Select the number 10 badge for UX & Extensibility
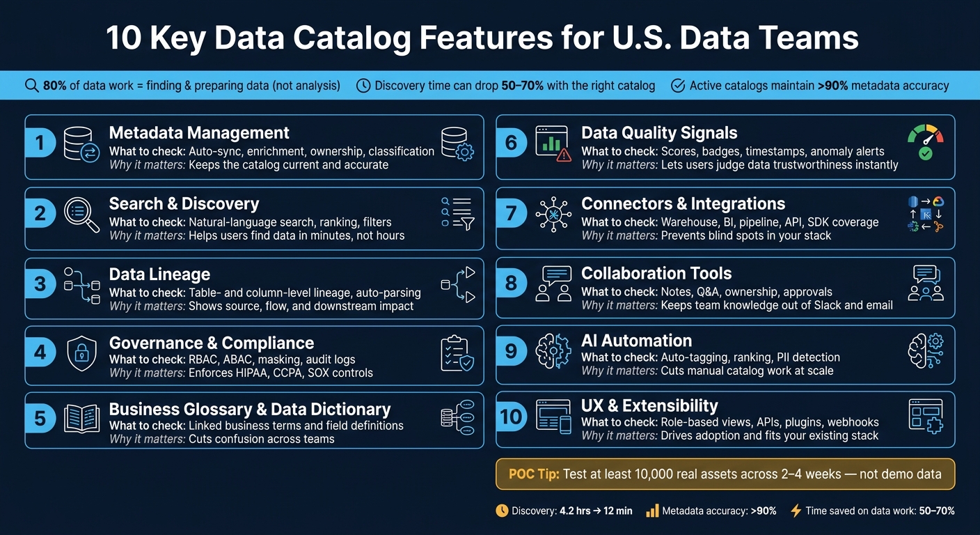The image size is (980, 535). [512, 417]
